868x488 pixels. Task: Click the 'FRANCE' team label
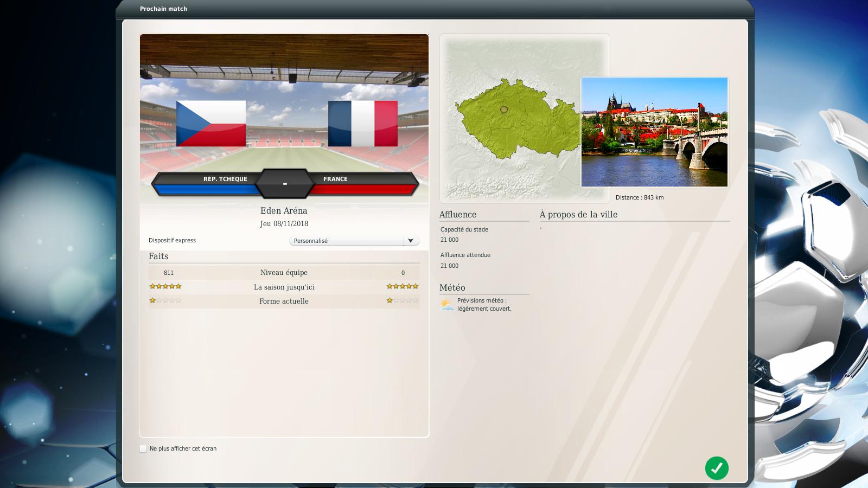(335, 179)
